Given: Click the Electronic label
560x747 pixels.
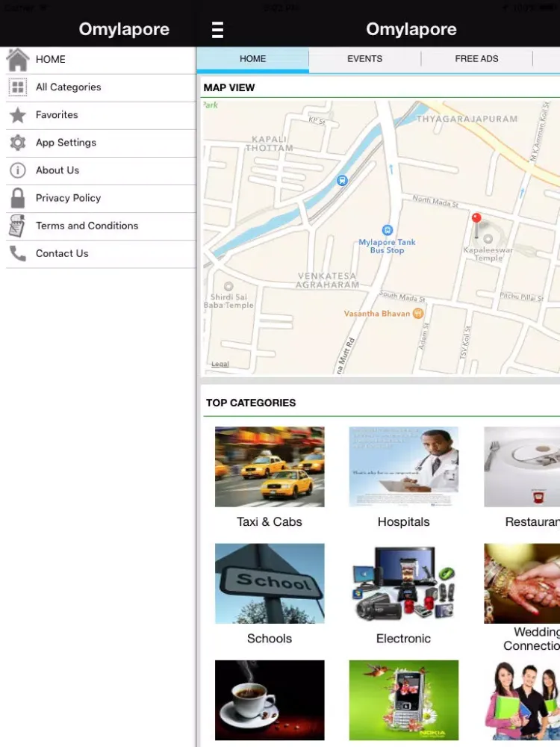Looking at the screenshot, I should click(403, 639).
